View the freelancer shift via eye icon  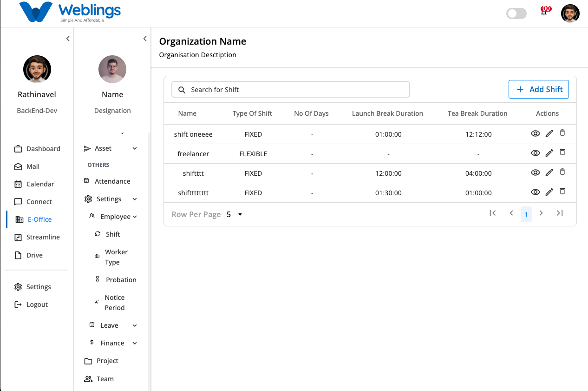pyautogui.click(x=536, y=153)
